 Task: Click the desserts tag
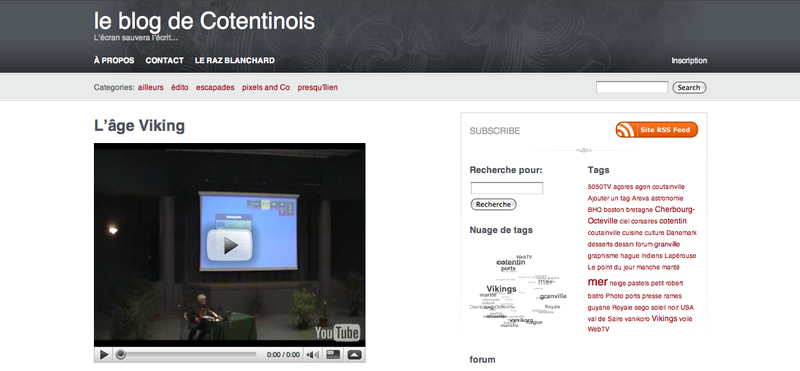(600, 244)
